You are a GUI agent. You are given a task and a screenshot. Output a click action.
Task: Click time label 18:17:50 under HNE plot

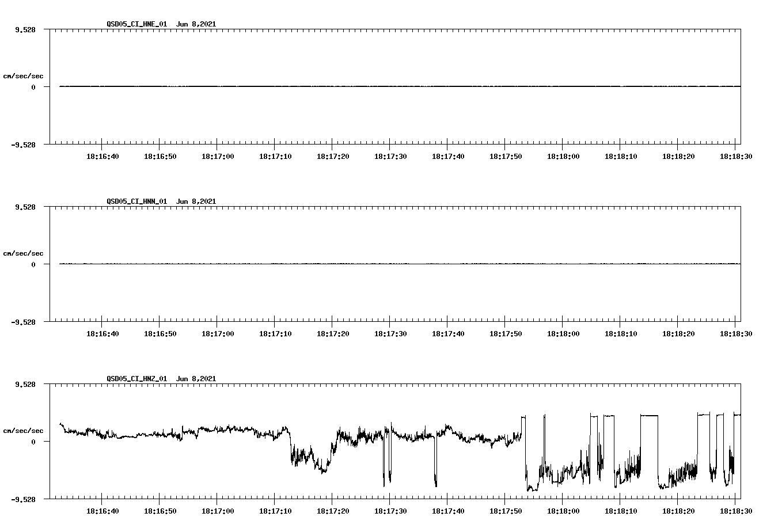506,157
